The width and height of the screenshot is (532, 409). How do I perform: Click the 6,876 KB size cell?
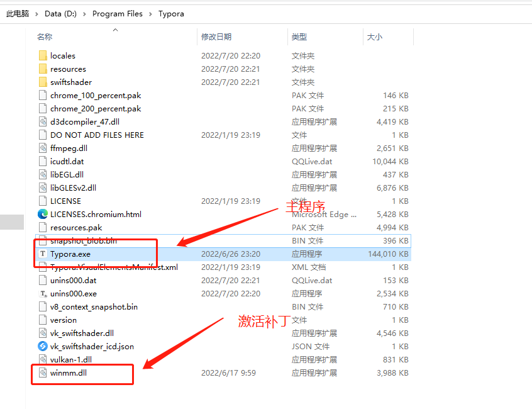(392, 188)
